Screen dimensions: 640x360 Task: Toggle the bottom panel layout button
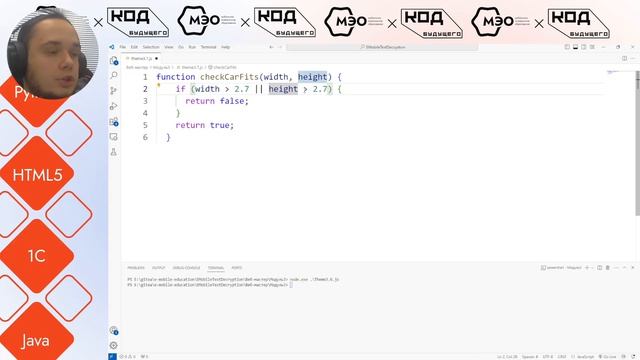(575, 47)
